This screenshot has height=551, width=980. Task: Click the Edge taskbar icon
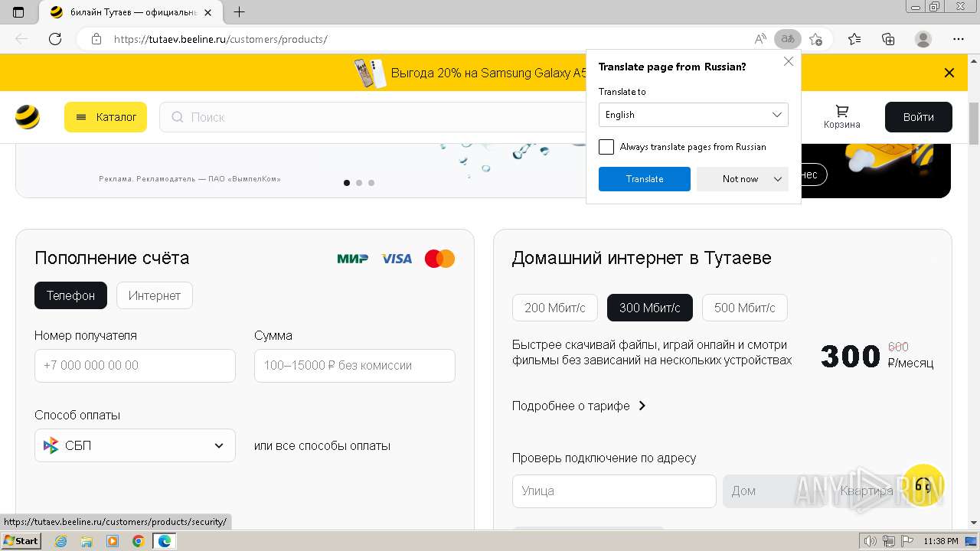[165, 541]
